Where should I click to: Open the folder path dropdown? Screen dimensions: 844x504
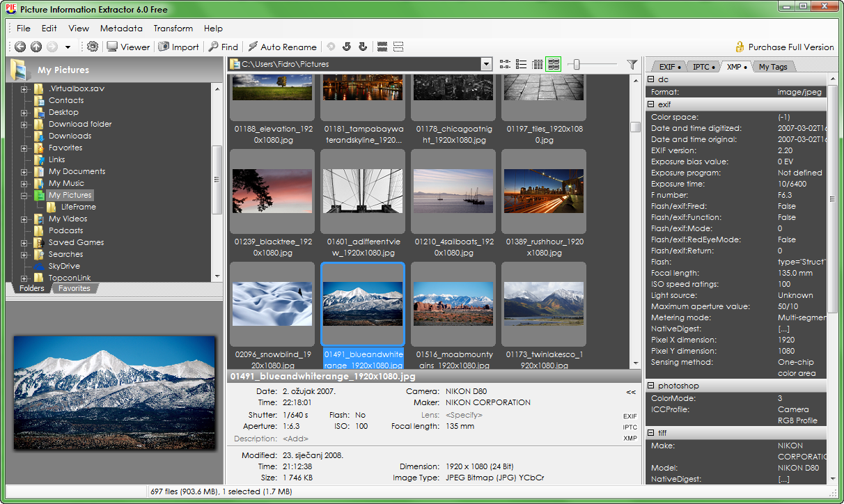click(x=487, y=64)
